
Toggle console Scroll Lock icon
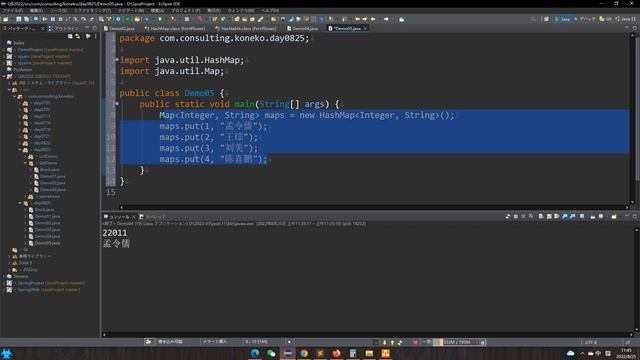coord(549,216)
